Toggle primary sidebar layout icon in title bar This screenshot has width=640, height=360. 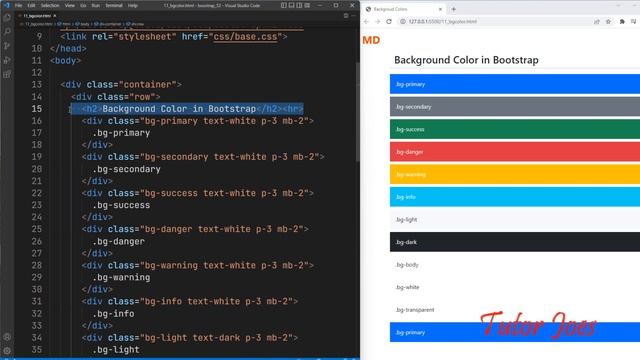[x=284, y=5]
